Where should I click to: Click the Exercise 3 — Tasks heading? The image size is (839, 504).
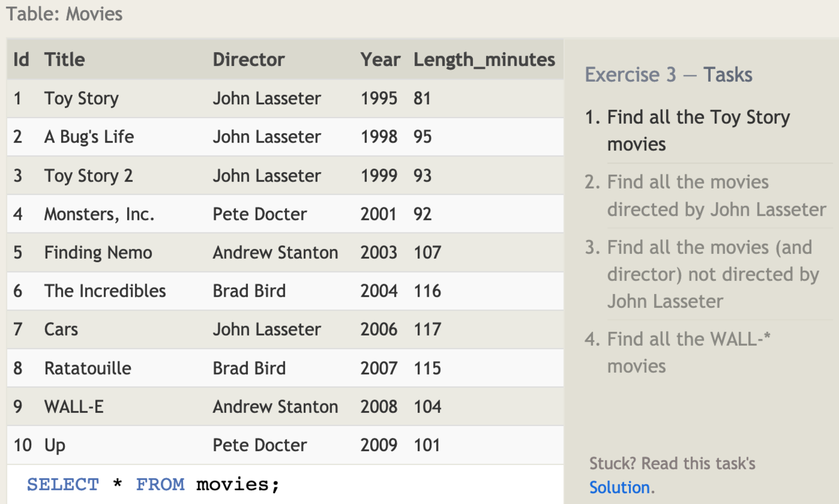coord(669,75)
